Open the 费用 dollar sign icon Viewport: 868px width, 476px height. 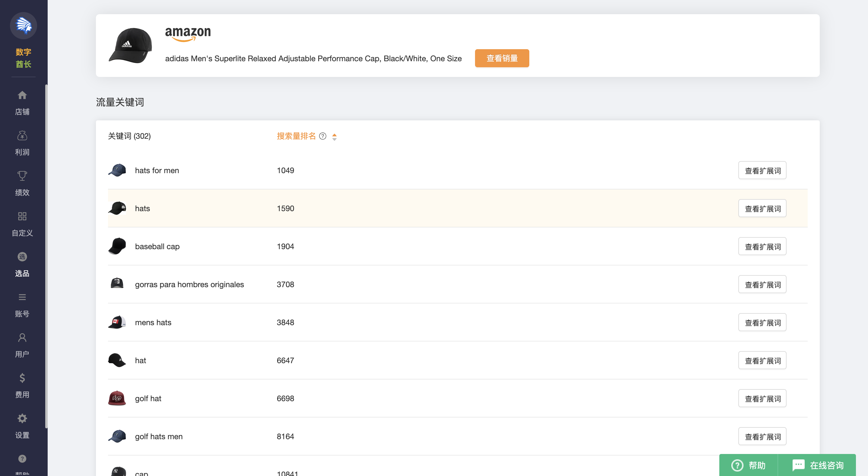coord(22,378)
